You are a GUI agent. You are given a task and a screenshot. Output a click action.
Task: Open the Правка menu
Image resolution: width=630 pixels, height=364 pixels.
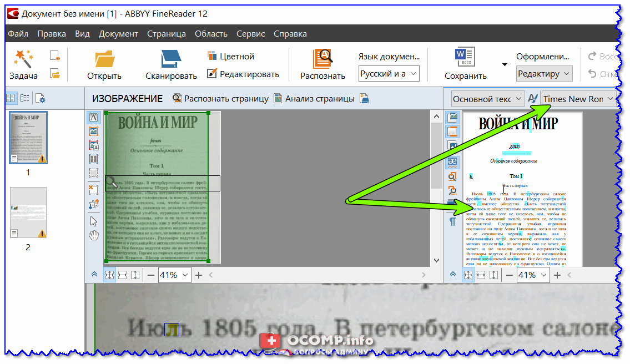click(x=52, y=34)
